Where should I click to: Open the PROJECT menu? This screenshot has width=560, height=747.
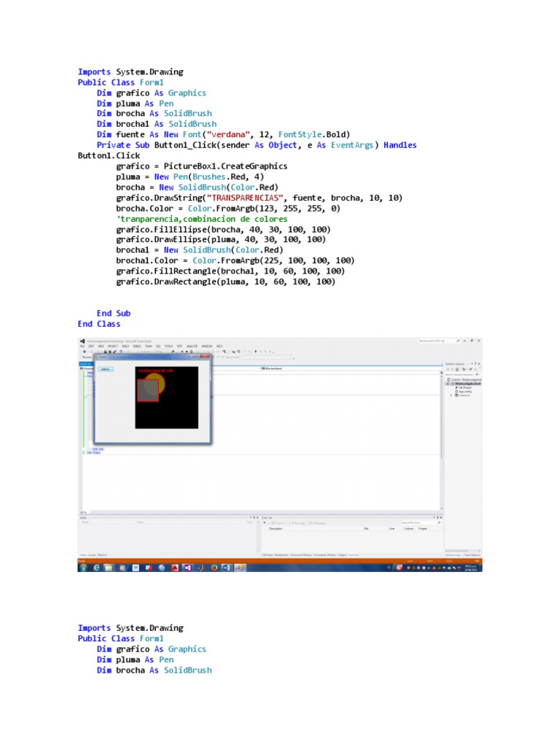pos(113,347)
